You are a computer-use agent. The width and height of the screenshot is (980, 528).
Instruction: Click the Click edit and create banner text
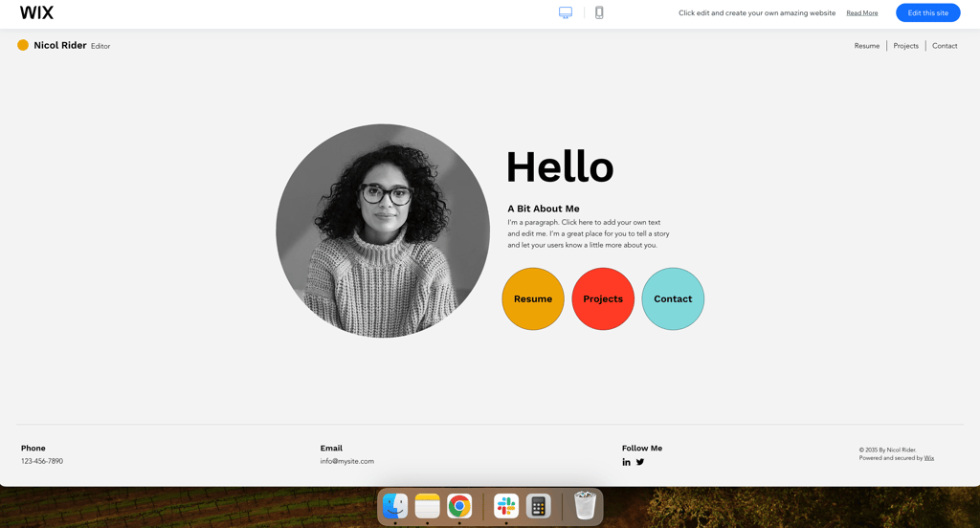pos(757,13)
